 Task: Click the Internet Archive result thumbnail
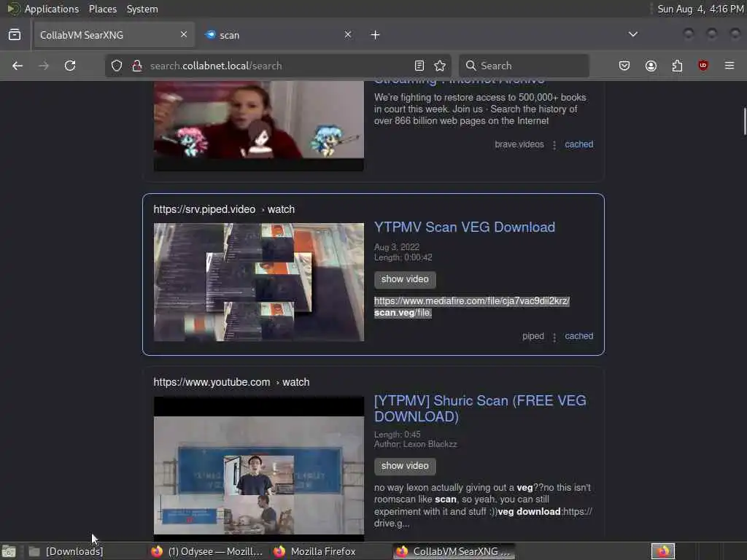[x=259, y=125]
